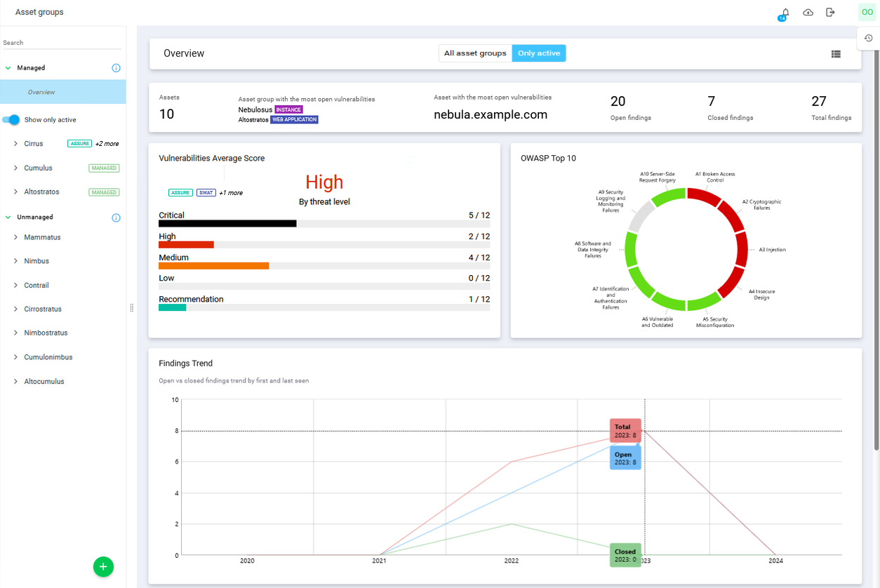Log out via the sign-out icon
Screen dimensions: 880x588
tap(830, 12)
